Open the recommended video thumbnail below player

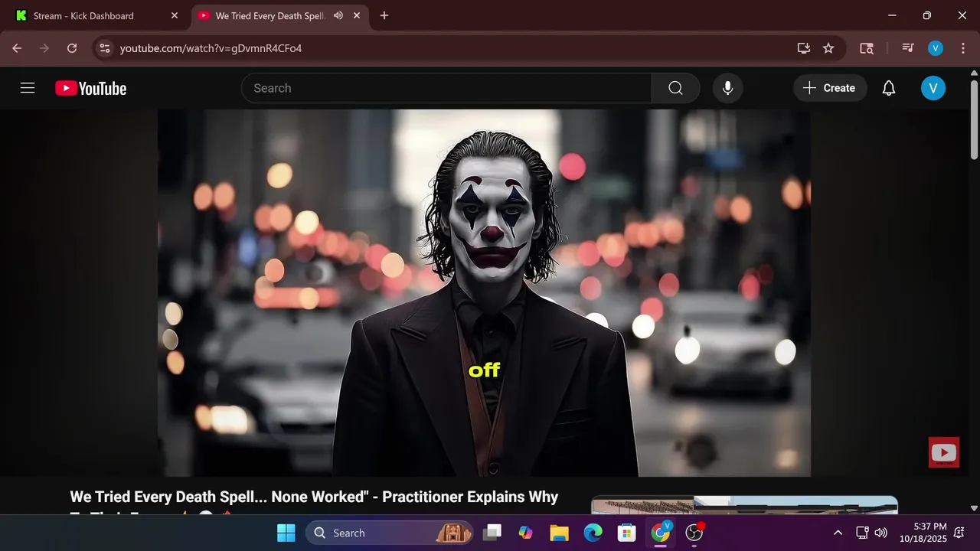(x=744, y=505)
